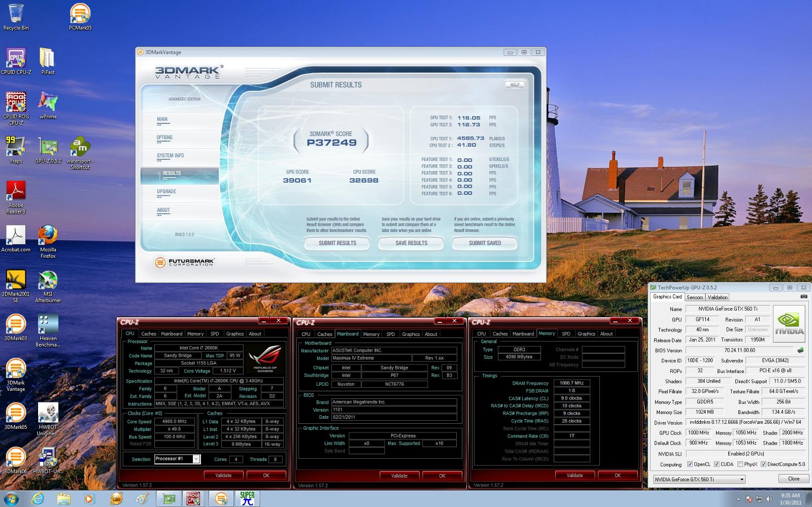The width and height of the screenshot is (812, 507).
Task: Click Close button in GPU-Z
Action: (794, 479)
